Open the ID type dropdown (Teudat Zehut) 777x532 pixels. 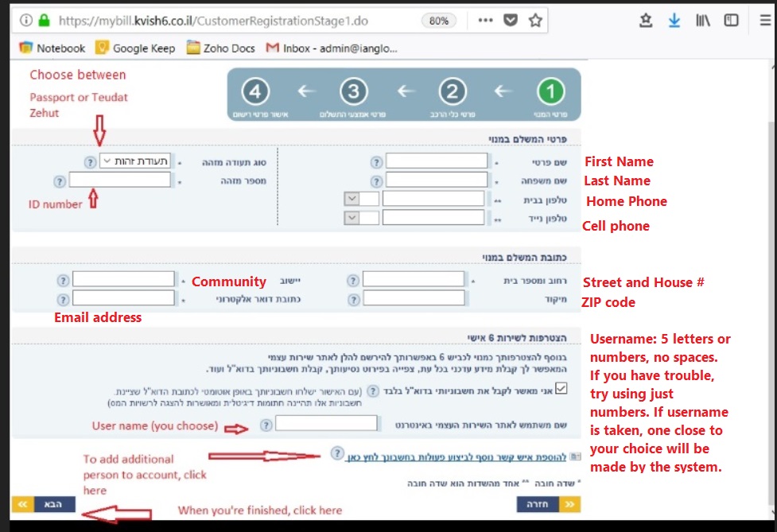135,161
